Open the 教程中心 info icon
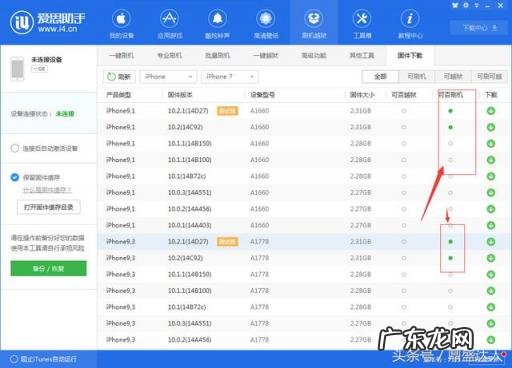This screenshot has width=512, height=368. [x=410, y=23]
